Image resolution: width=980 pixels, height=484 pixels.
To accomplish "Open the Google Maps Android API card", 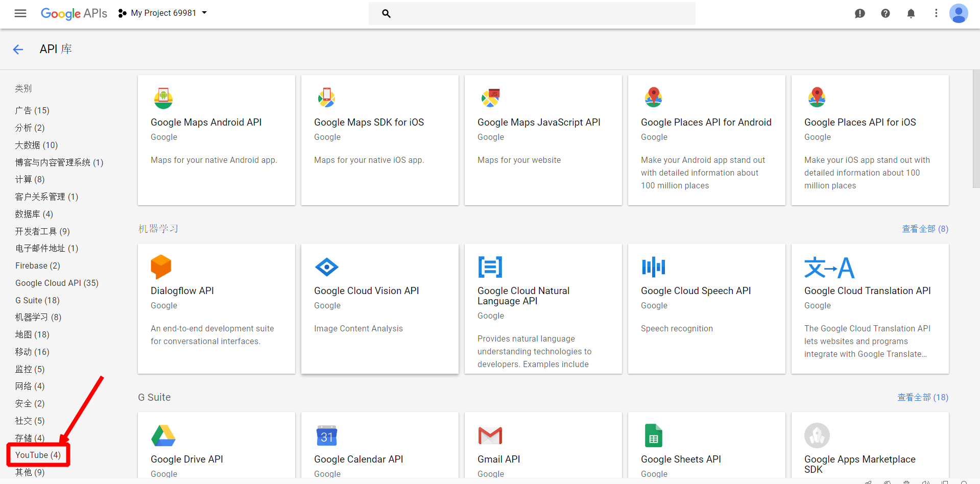I will [x=216, y=140].
